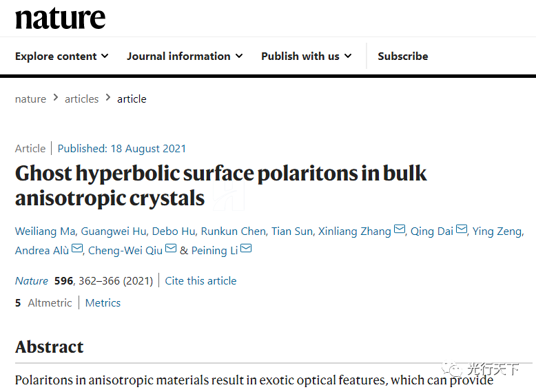Click envelope icon next to Andrea Alù
536x392 pixels.
point(77,249)
